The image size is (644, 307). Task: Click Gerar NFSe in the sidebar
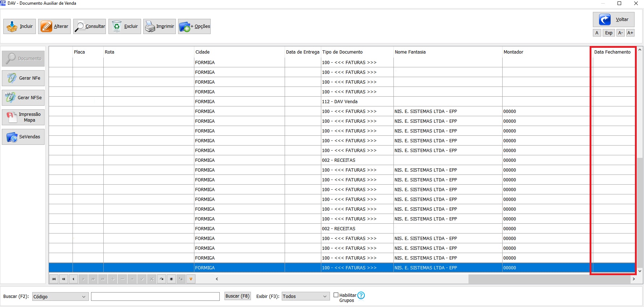[23, 98]
